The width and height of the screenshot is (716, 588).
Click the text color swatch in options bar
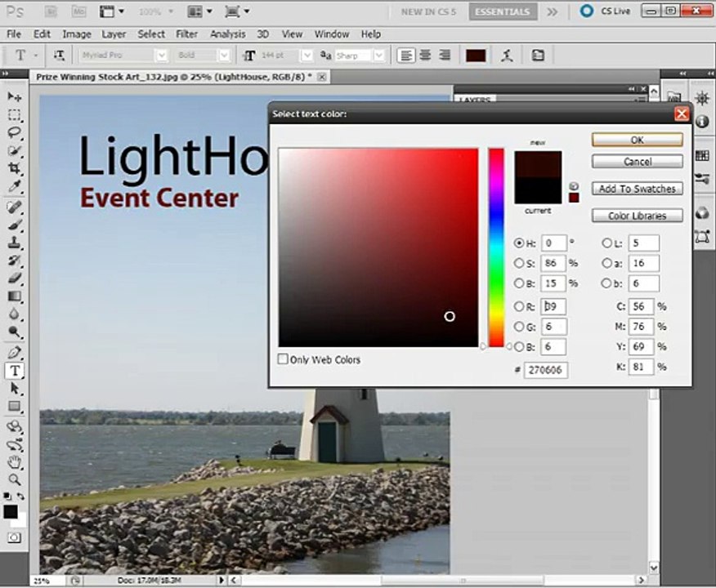pos(476,56)
